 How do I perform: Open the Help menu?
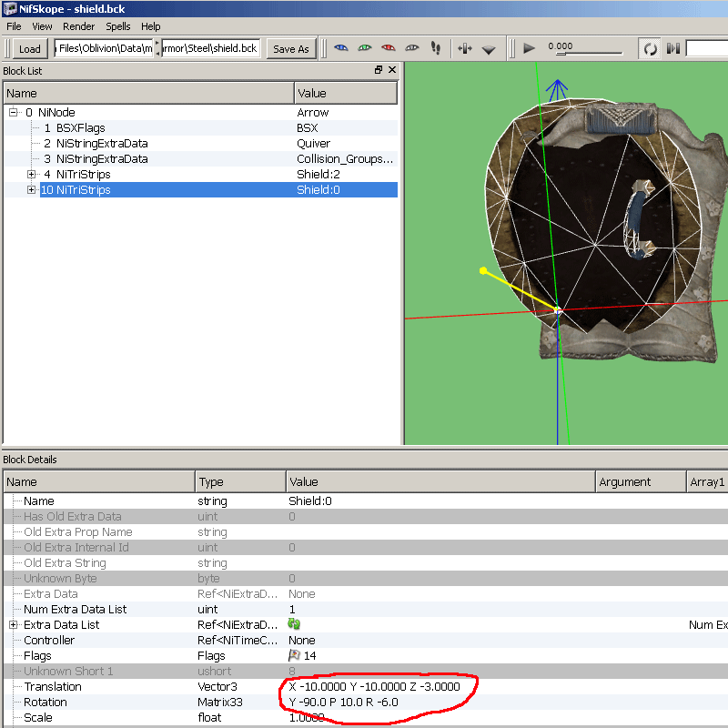150,26
